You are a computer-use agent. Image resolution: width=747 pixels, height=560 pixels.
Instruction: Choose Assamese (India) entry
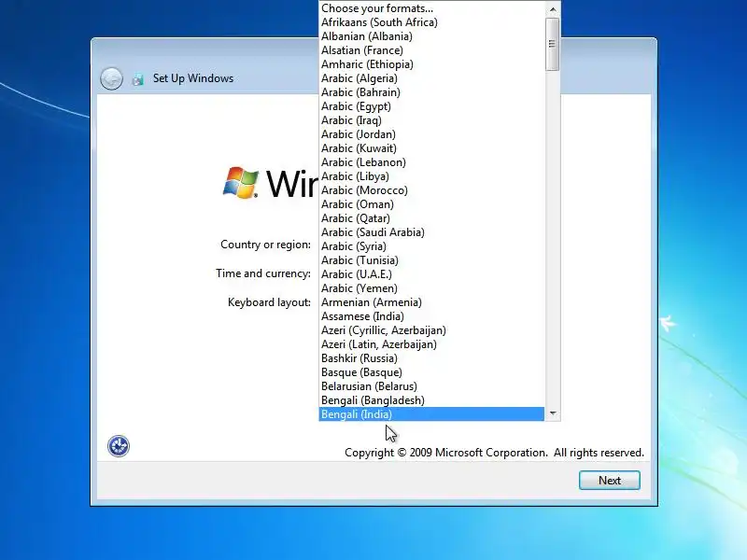tap(431, 316)
